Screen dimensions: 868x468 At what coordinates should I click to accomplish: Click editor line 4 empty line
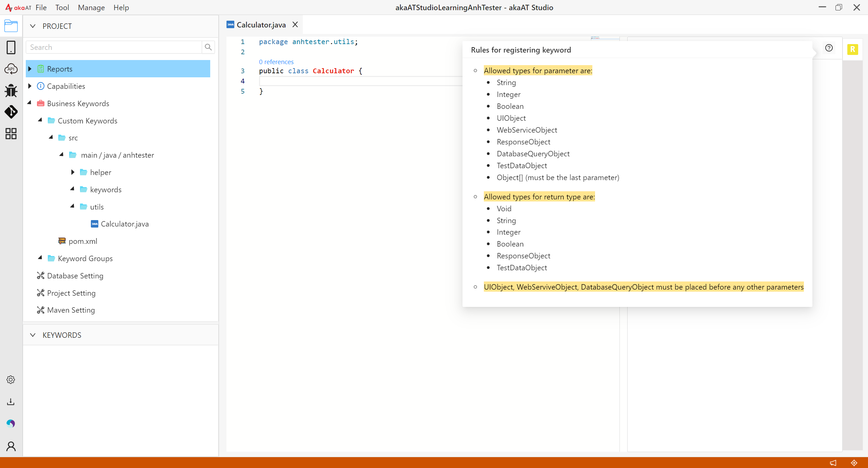[x=361, y=81]
